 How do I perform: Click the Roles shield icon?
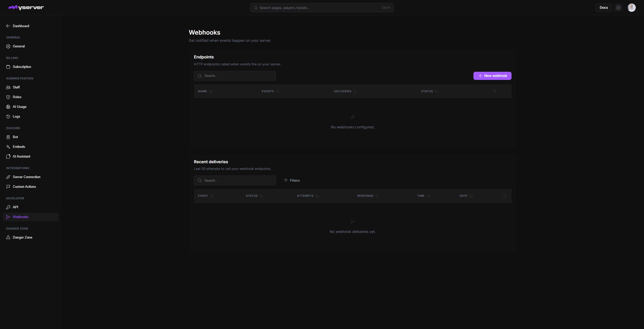pyautogui.click(x=8, y=97)
